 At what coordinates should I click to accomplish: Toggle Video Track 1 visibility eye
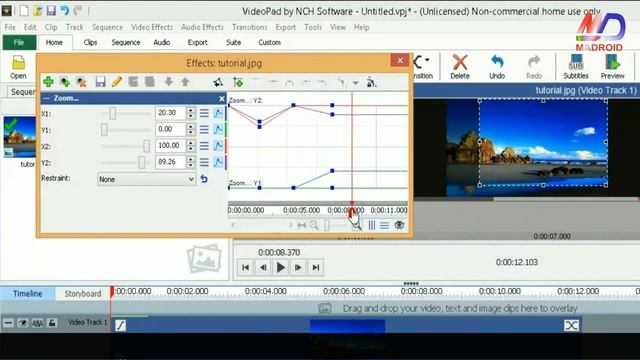click(x=23, y=323)
